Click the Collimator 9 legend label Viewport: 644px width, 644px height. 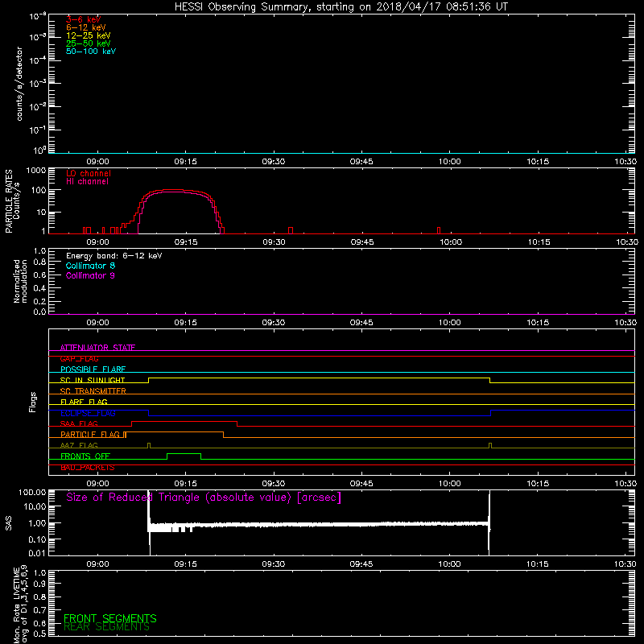click(x=90, y=275)
